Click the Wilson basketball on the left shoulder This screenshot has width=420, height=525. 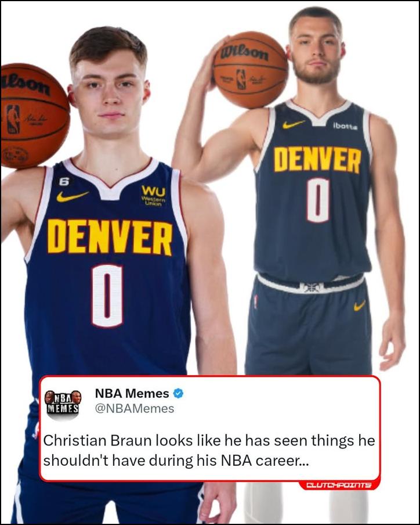tap(35, 116)
